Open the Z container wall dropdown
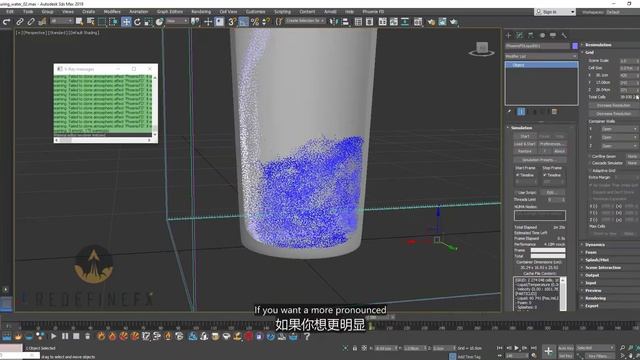 [x=619, y=146]
